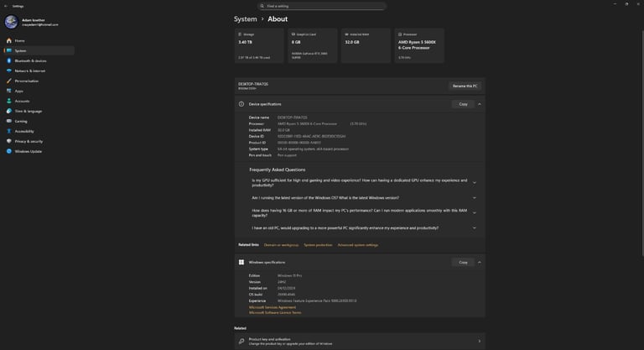Go to Network & internet settings
Image resolution: width=644 pixels, height=350 pixels.
(x=39, y=71)
